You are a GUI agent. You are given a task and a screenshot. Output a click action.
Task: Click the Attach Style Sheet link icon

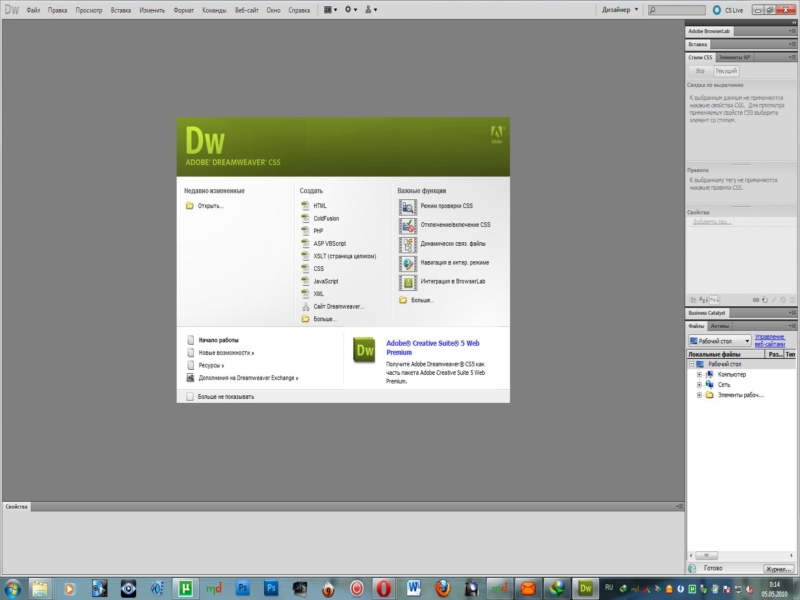[x=756, y=300]
